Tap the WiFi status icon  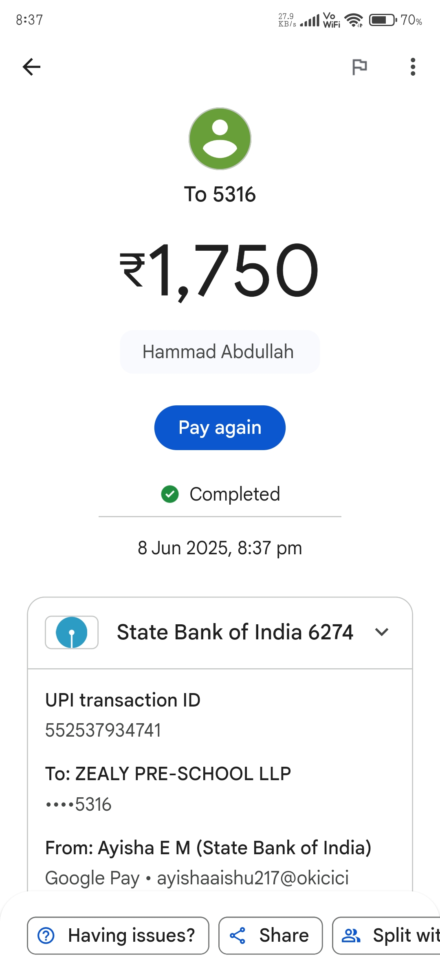[353, 20]
